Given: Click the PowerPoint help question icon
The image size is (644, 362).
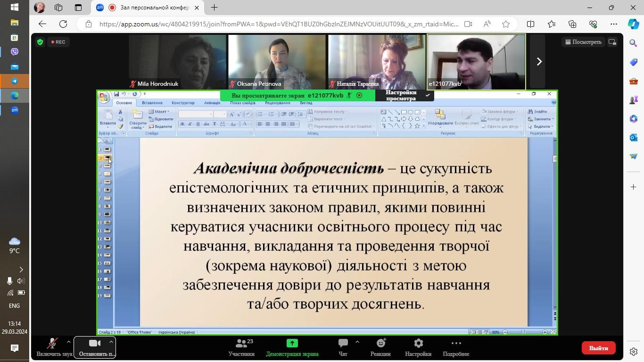Looking at the screenshot, I should (x=554, y=102).
